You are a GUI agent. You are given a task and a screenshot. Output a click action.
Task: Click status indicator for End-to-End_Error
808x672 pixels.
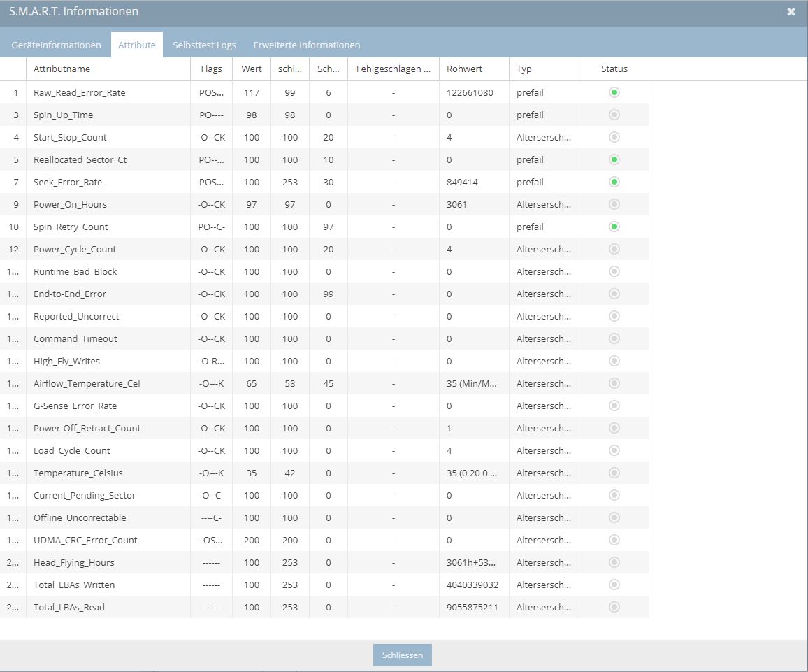click(614, 294)
